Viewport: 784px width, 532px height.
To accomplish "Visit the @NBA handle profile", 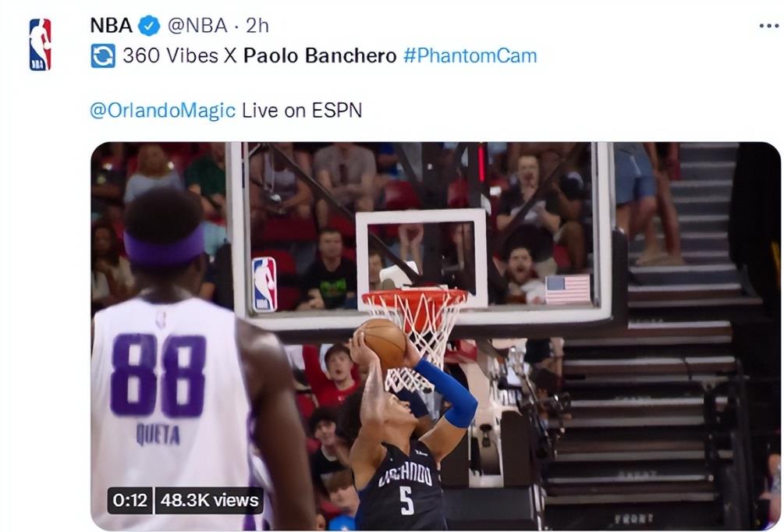I will point(197,26).
